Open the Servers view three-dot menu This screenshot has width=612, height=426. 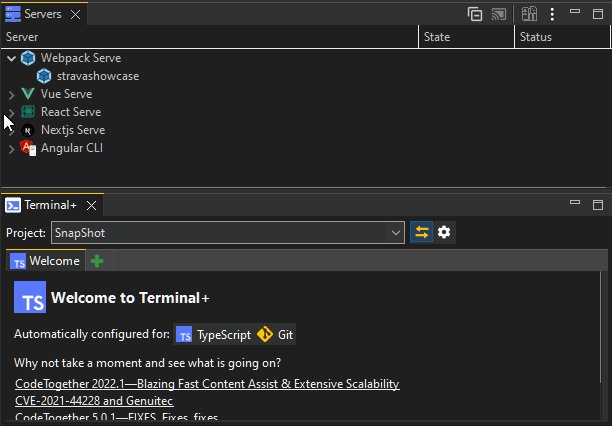coord(552,14)
